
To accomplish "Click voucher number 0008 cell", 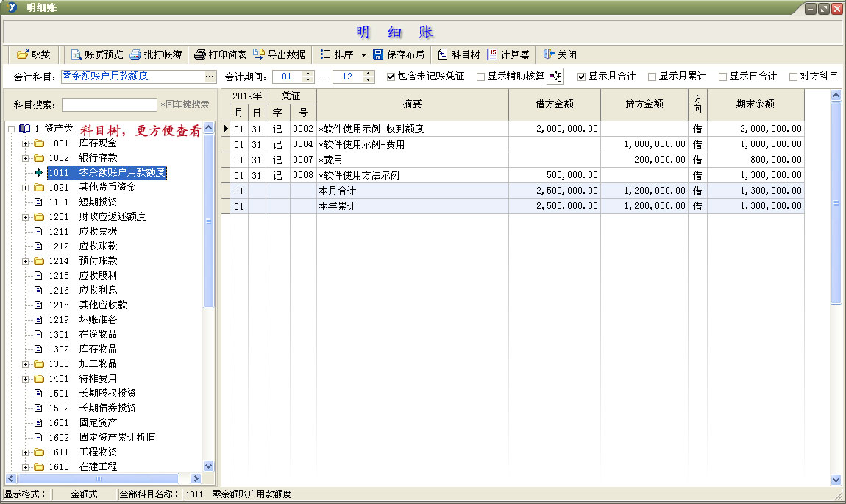I will click(303, 175).
